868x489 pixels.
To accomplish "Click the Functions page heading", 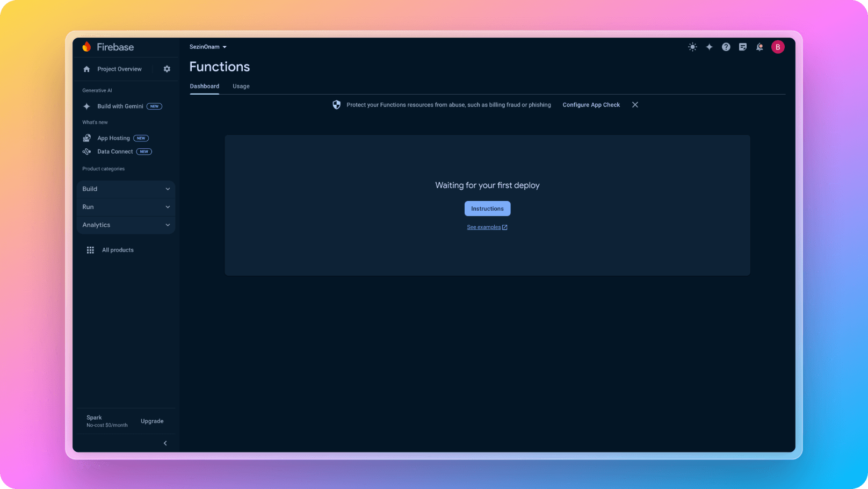I will (220, 67).
